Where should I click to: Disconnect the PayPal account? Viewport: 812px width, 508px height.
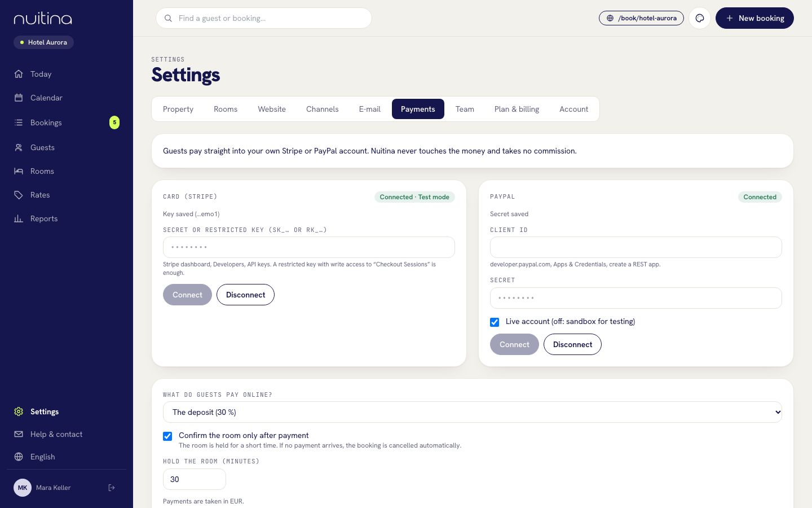(572, 344)
